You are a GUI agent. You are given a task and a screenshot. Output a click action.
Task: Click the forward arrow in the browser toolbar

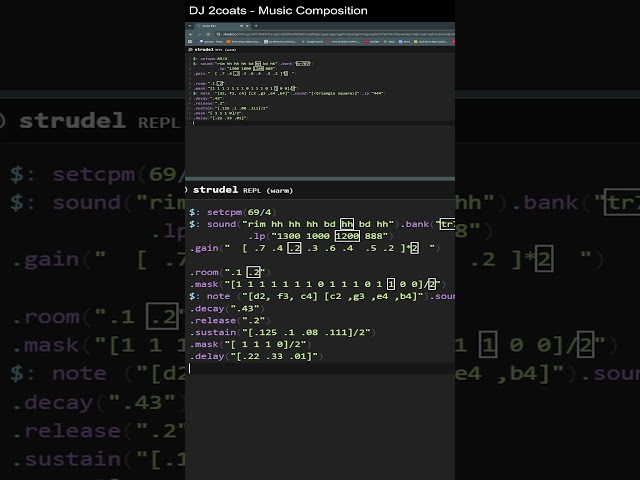click(x=199, y=34)
